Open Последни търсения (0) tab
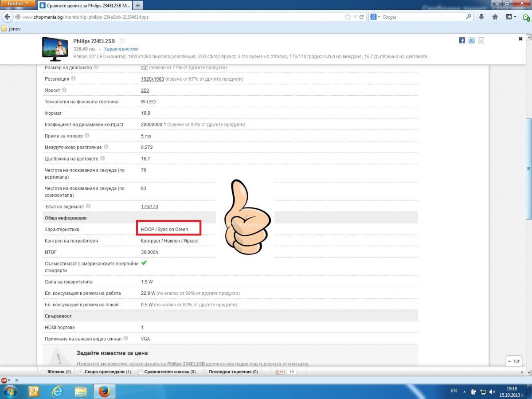This screenshot has width=532, height=399. pos(230,372)
